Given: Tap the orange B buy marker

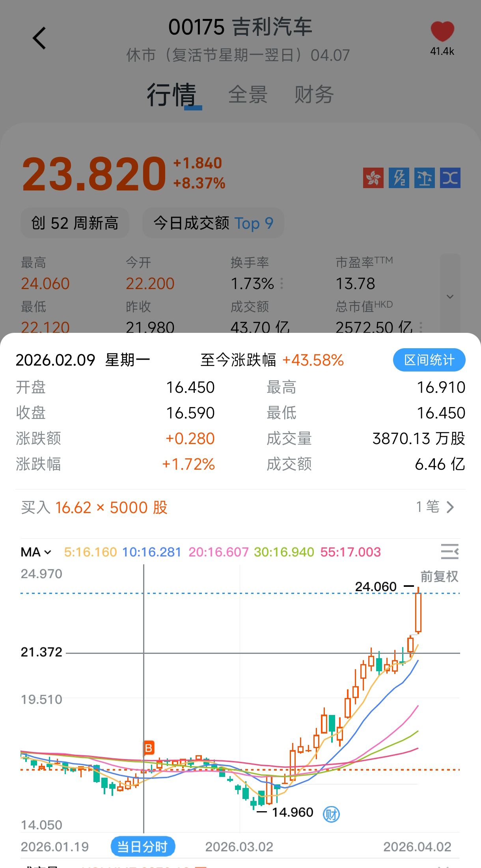Looking at the screenshot, I should [149, 748].
